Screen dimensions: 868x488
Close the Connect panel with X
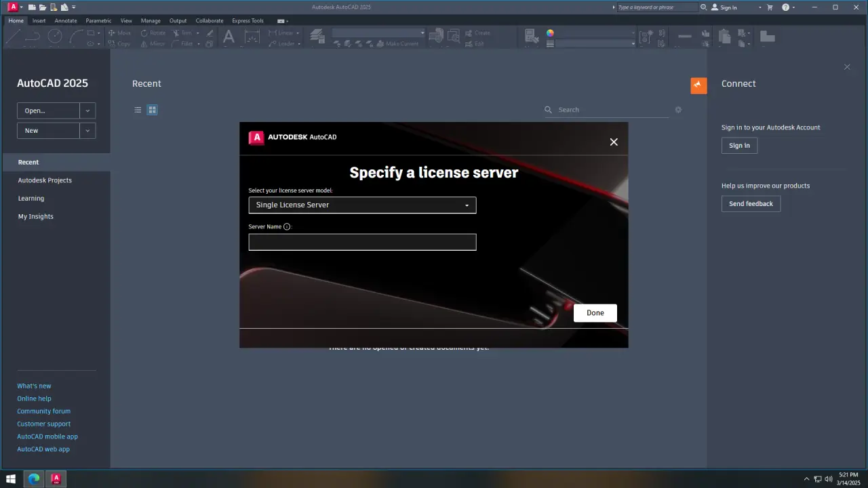(x=847, y=67)
